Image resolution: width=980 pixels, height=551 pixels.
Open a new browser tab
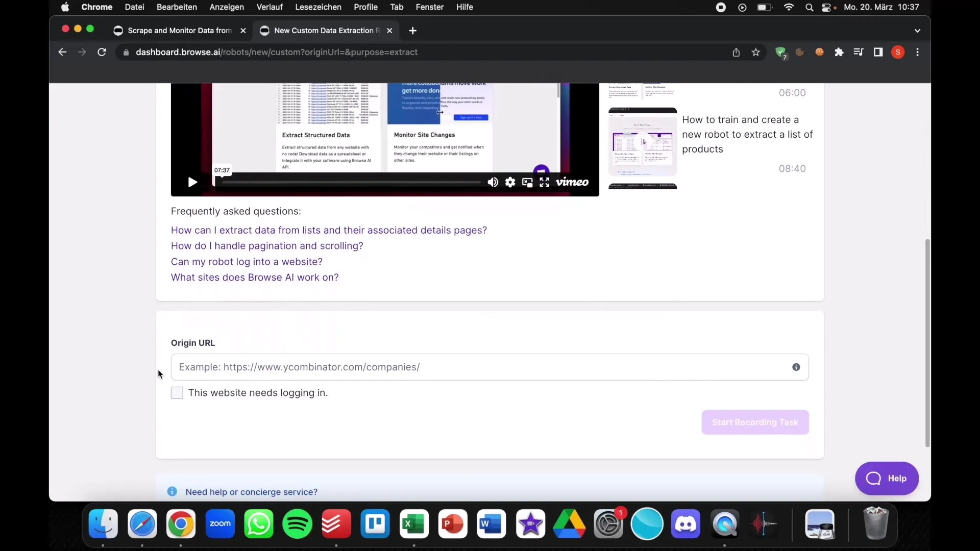click(412, 31)
